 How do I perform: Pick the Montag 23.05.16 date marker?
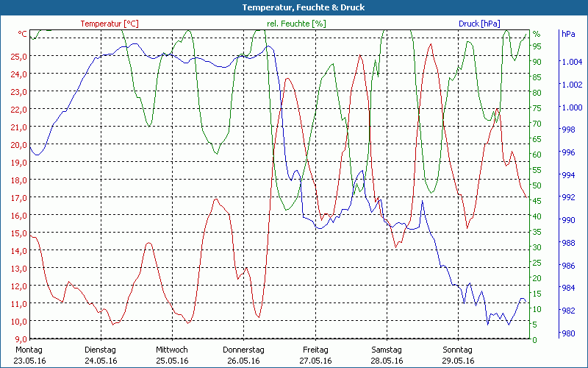pyautogui.click(x=29, y=355)
